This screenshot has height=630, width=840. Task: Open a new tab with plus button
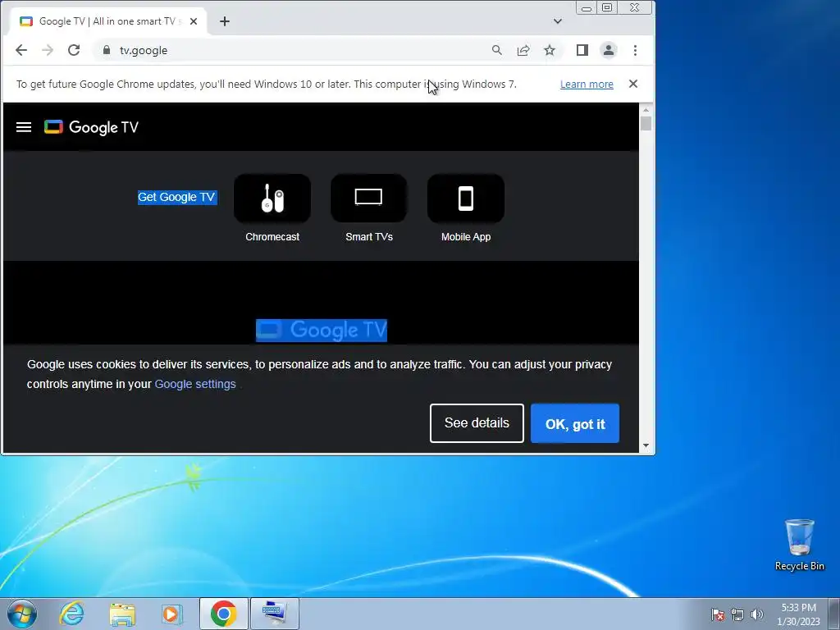tap(225, 21)
